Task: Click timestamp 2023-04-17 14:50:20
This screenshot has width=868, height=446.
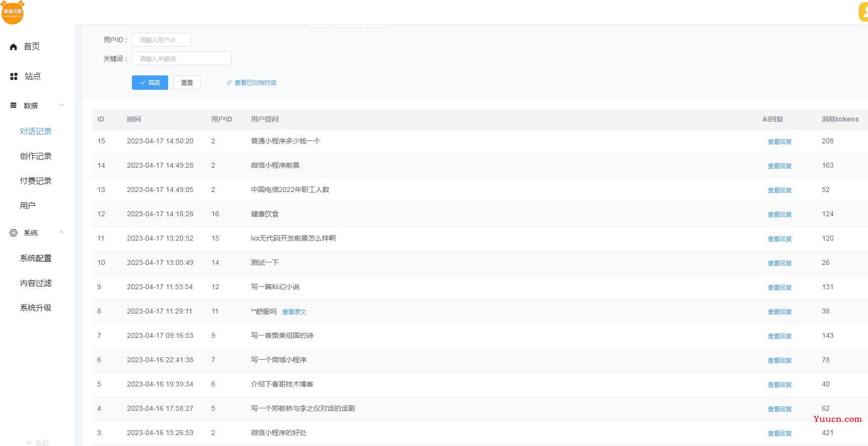Action: click(160, 141)
